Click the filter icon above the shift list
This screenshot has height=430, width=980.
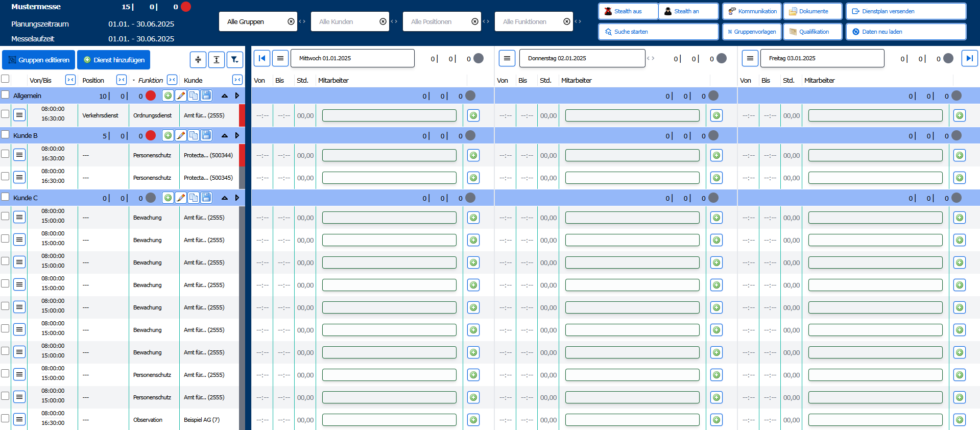234,60
